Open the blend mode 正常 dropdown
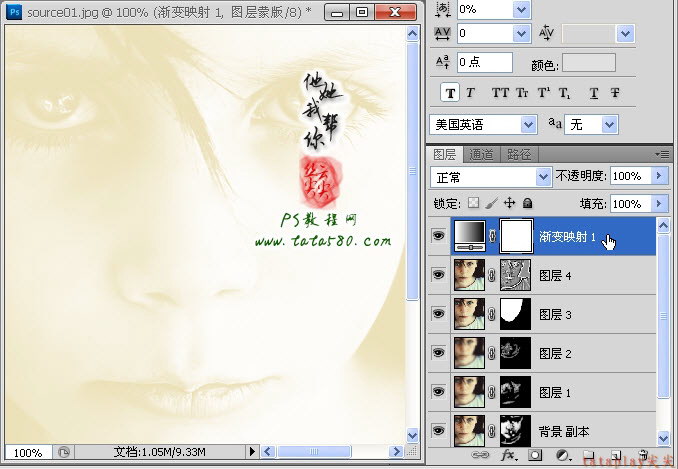 pyautogui.click(x=491, y=177)
